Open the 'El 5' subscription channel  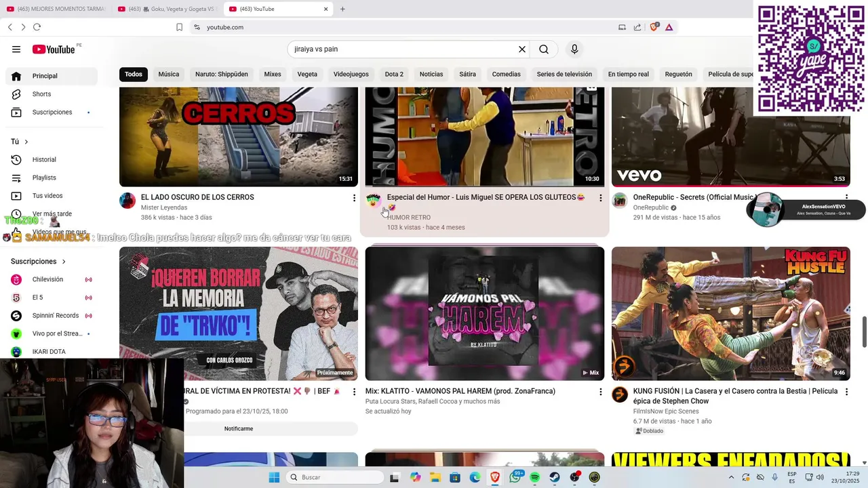52,298
